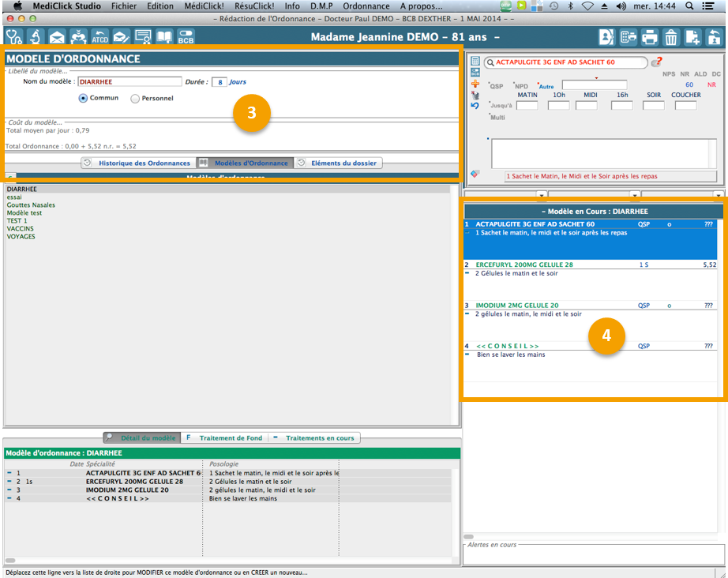The height and width of the screenshot is (578, 728).
Task: Click the orange plus add icon
Action: coord(475,84)
